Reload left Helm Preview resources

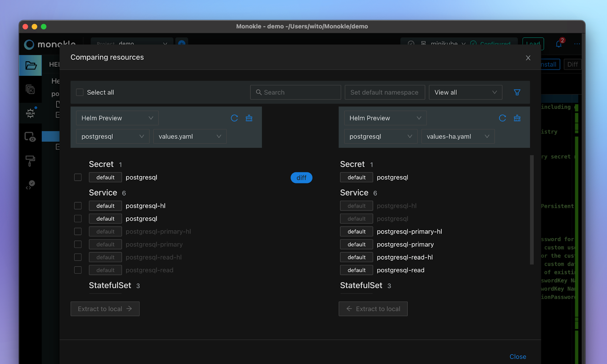(x=234, y=118)
